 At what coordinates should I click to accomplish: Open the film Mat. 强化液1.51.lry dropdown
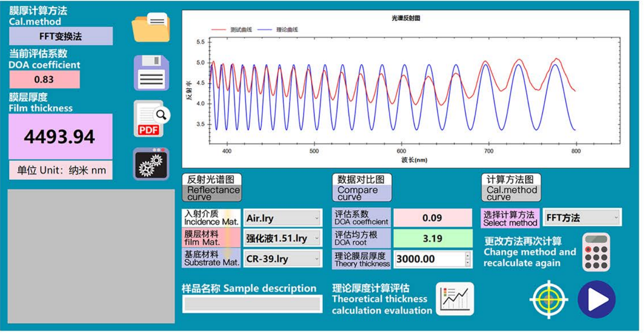pyautogui.click(x=283, y=239)
